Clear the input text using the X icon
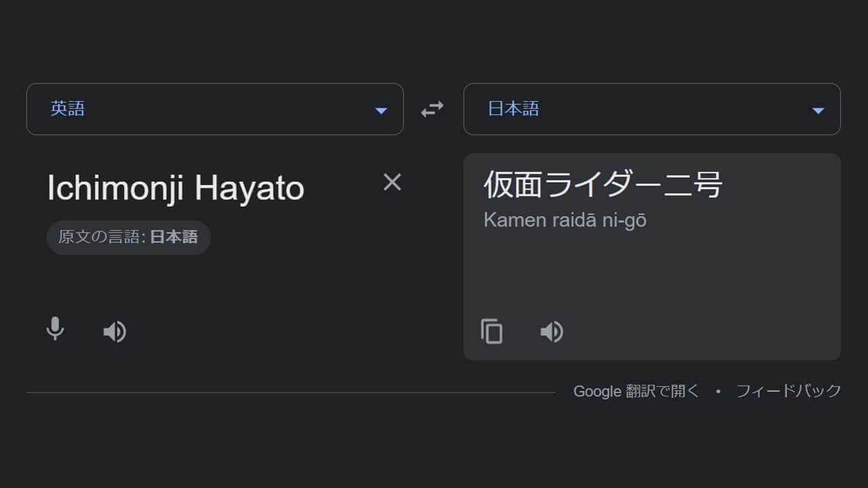This screenshot has width=868, height=488. coord(392,182)
